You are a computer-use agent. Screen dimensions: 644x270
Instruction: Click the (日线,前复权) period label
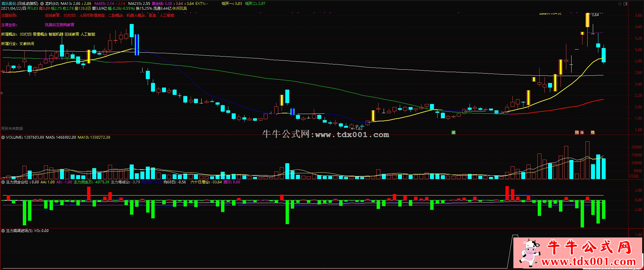click(x=28, y=4)
